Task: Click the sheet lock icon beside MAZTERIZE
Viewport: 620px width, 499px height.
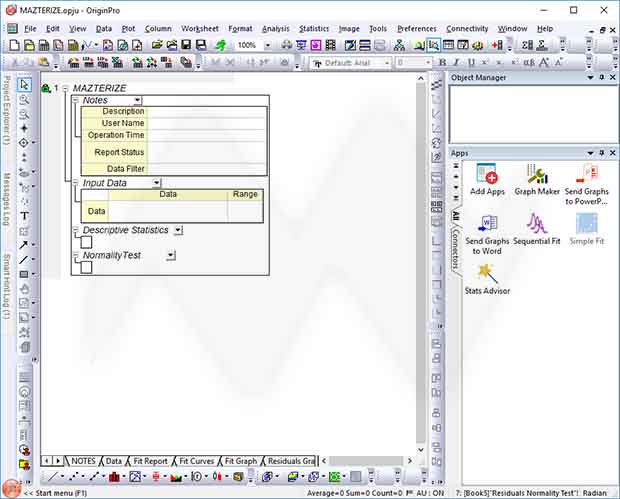Action: click(46, 89)
